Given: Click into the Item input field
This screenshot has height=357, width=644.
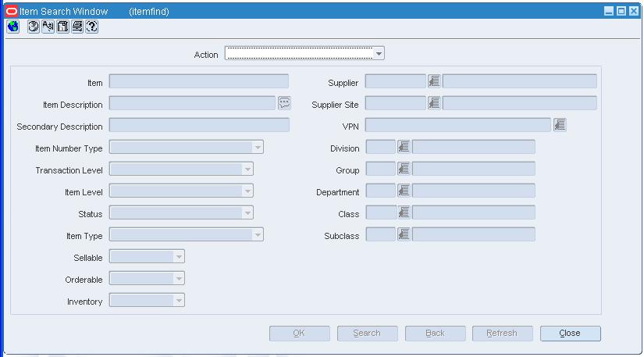Looking at the screenshot, I should 199,81.
